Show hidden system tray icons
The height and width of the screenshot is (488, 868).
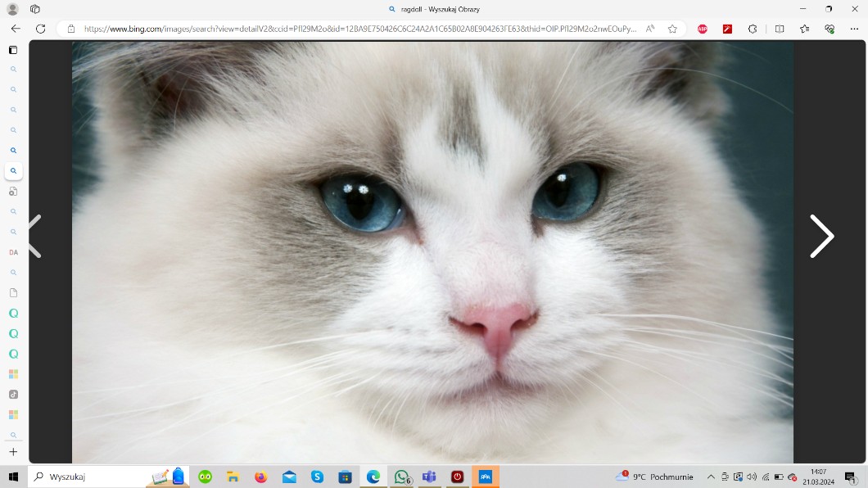coord(711,477)
